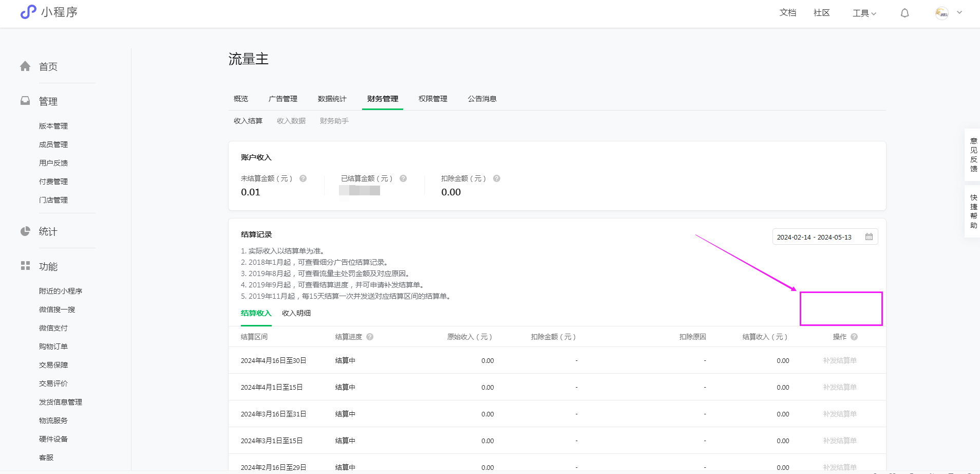Screen dimensions: 980x474
Task: Switch to the 收入明细 tab
Action: pyautogui.click(x=296, y=313)
